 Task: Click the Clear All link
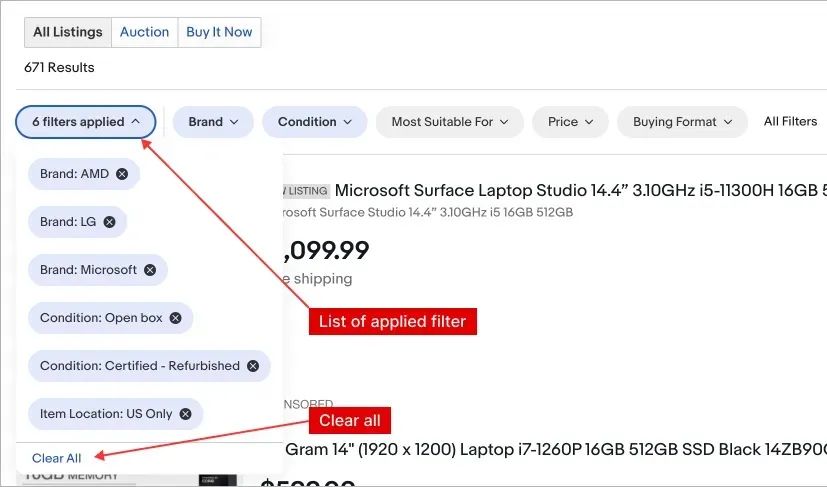point(57,458)
